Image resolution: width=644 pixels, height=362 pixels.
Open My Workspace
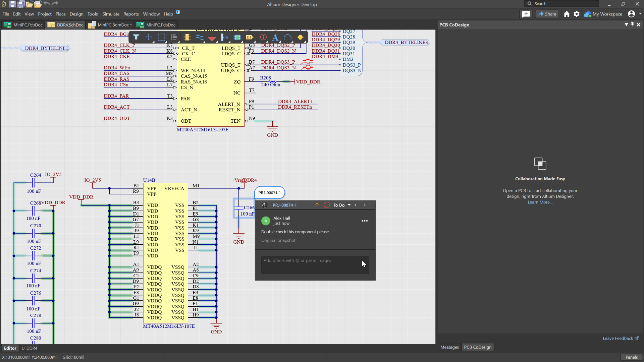click(603, 14)
